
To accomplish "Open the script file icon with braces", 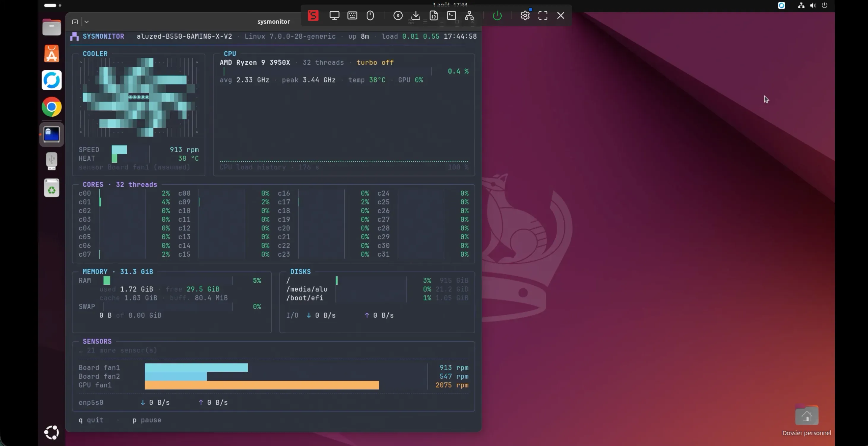I will tap(433, 15).
